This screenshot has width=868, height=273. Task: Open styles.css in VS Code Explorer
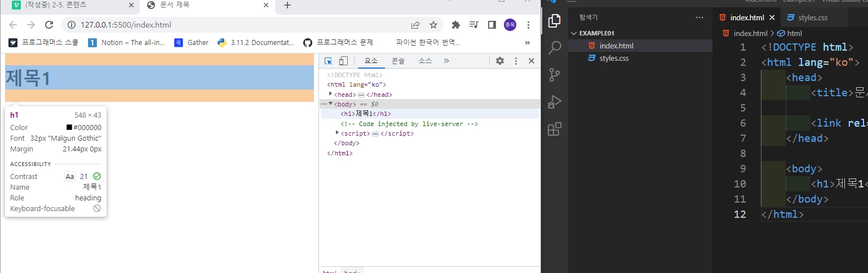640,58
